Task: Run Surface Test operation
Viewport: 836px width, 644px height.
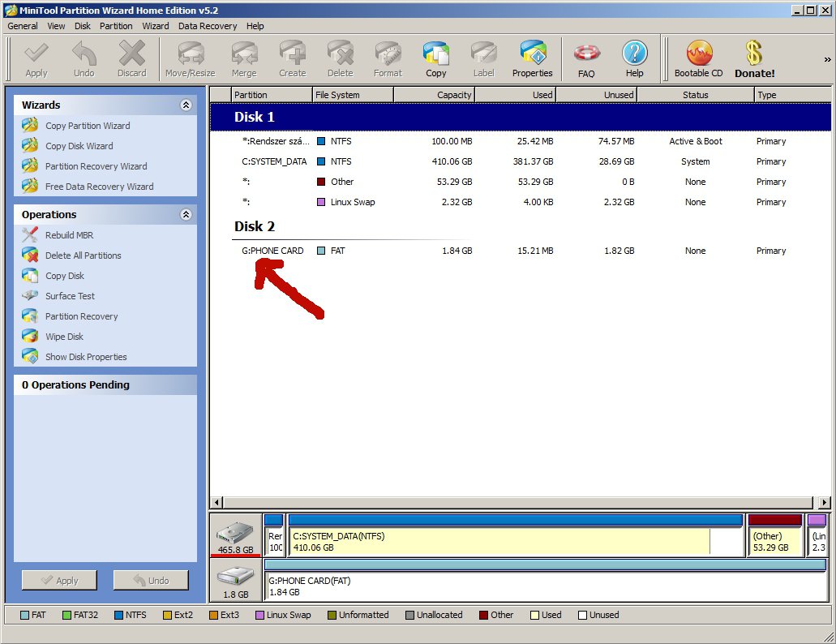Action: 70,296
